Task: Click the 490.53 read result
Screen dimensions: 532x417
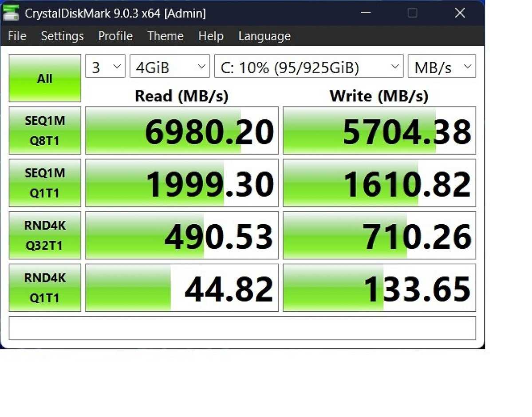Action: click(x=182, y=235)
